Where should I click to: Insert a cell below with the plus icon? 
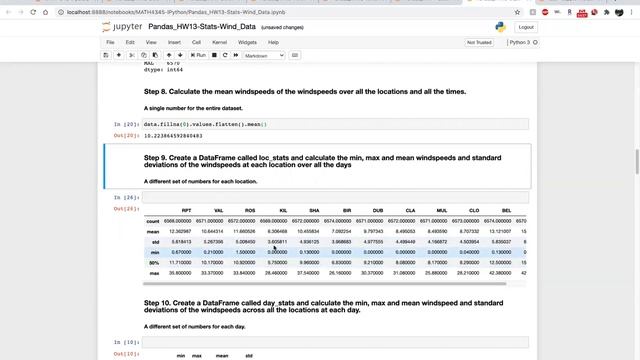[x=119, y=55]
